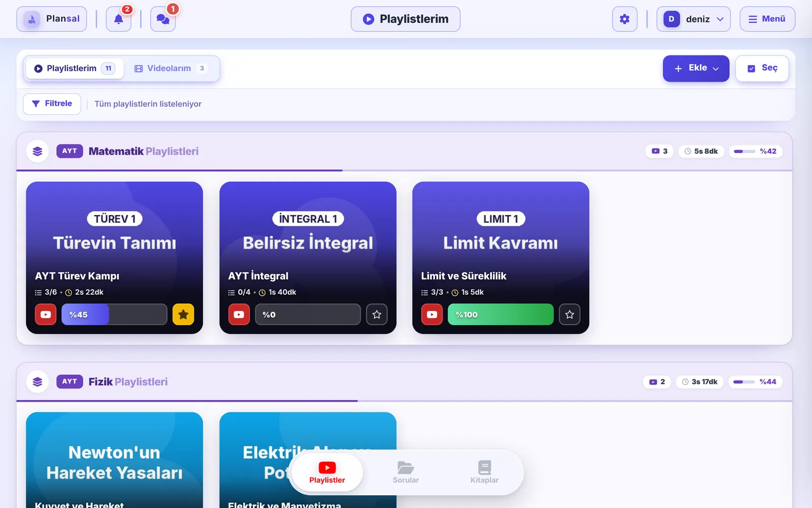Click the Matematik Playlistleri heading
Viewport: 812px width, 508px height.
pos(144,151)
